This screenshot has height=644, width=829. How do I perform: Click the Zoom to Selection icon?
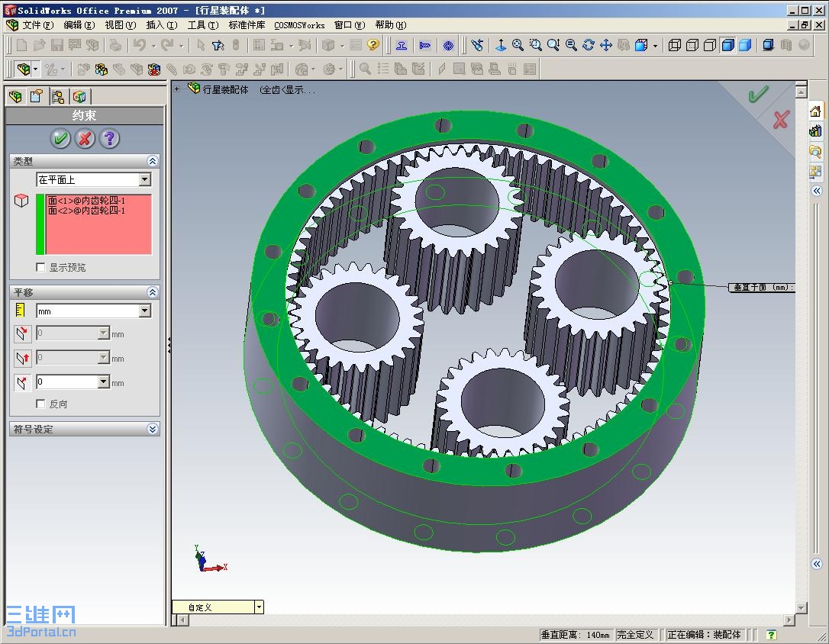[x=571, y=46]
